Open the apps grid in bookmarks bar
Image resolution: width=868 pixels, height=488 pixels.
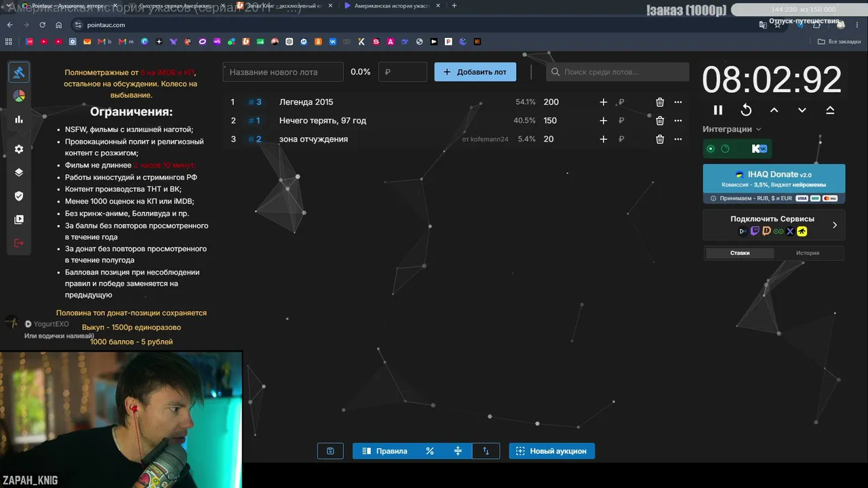point(9,41)
